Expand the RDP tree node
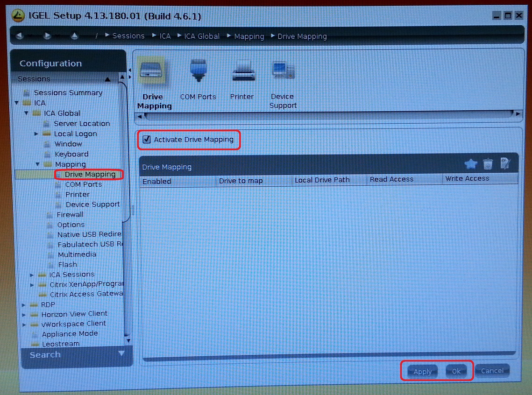The width and height of the screenshot is (532, 395). click(23, 305)
